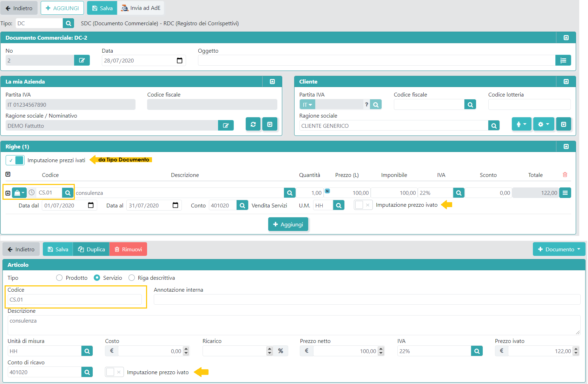The image size is (588, 384).
Task: Click the question mark VAT check
Action: tap(366, 104)
